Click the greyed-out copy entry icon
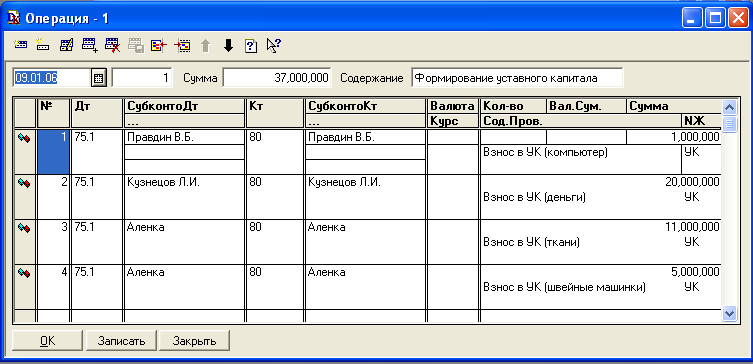Viewport: 753px width, 364px height. coord(136,45)
